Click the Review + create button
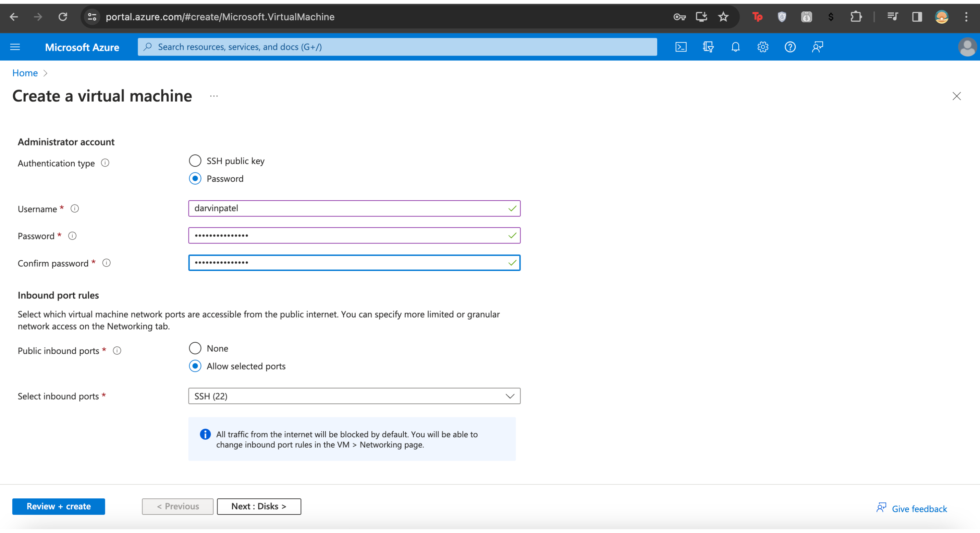This screenshot has width=980, height=533. point(59,506)
